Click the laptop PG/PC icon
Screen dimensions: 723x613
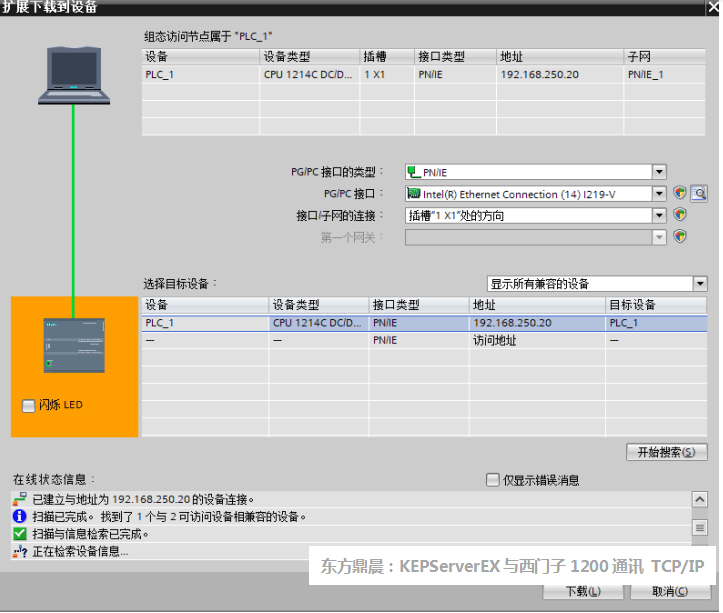point(74,75)
